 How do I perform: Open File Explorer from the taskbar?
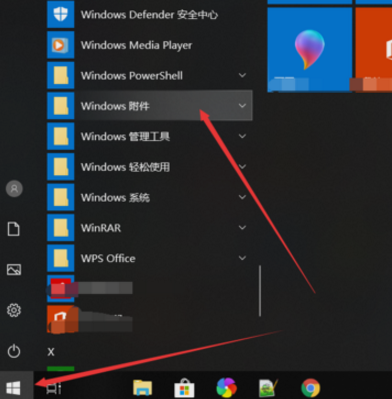[x=142, y=388]
